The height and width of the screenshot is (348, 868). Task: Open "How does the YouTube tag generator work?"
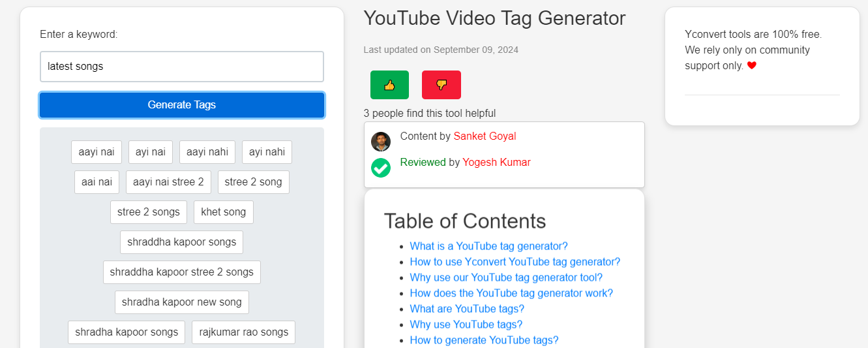coord(511,293)
